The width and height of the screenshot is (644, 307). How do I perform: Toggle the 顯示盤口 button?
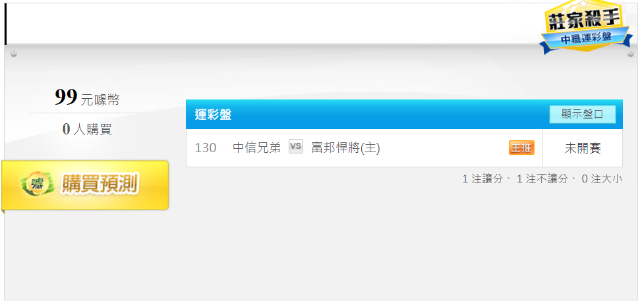point(583,115)
